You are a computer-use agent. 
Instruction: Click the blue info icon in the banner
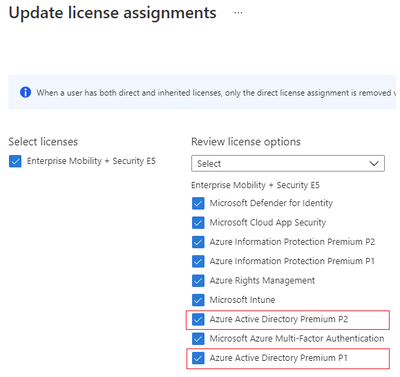(x=25, y=92)
